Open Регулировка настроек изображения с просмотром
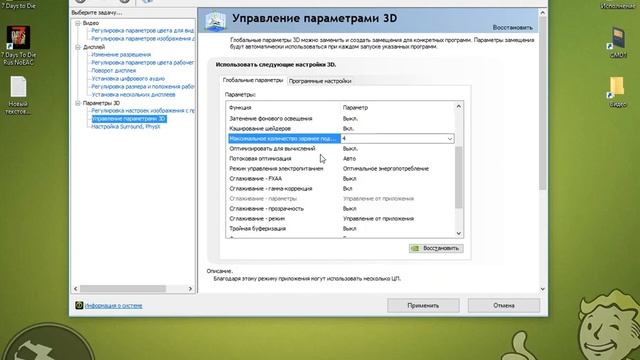The image size is (640, 360). pyautogui.click(x=143, y=111)
